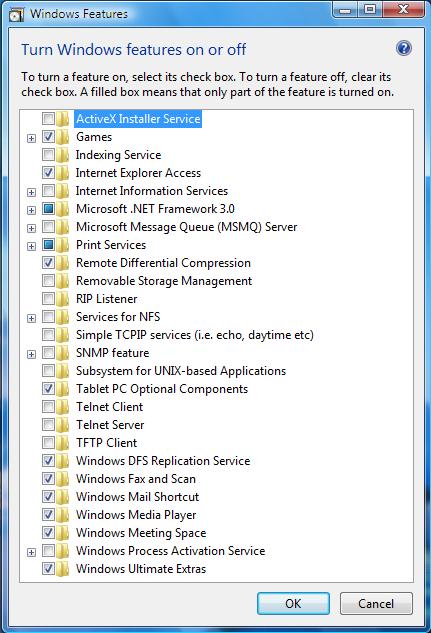Expand the Internet Information Services node
The height and width of the screenshot is (633, 431).
coord(31,192)
